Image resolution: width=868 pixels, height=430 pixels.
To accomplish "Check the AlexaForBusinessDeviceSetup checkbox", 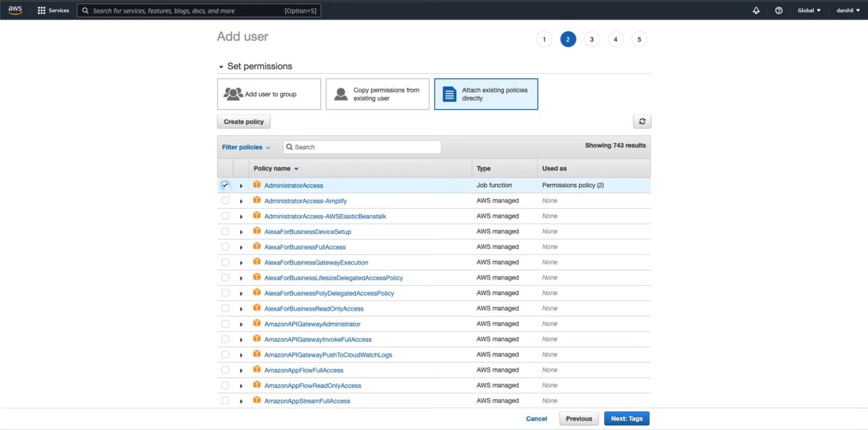I will click(225, 231).
